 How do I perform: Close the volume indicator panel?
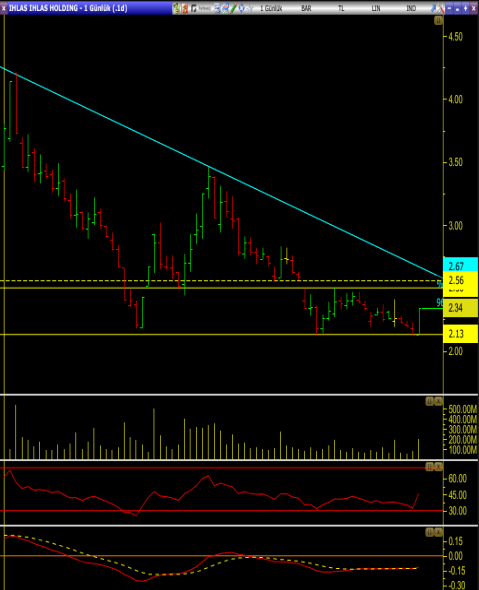(x=438, y=401)
